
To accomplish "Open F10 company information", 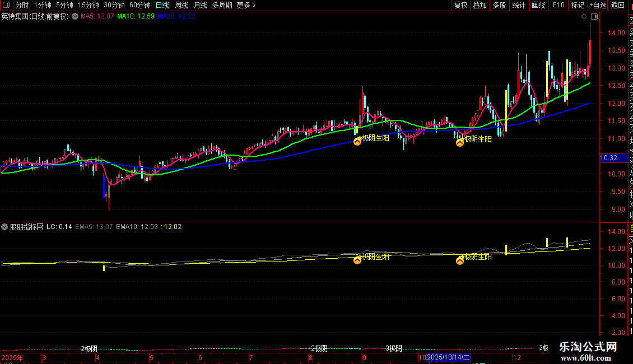I will [x=558, y=5].
